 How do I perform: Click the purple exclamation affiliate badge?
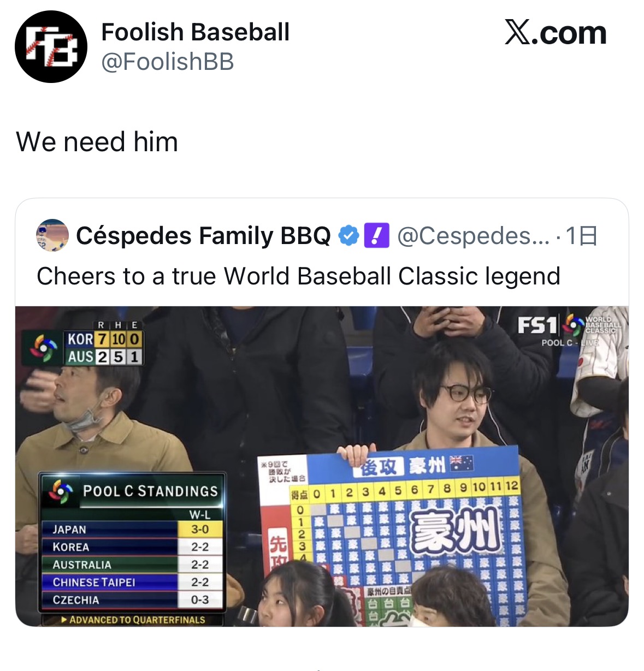(x=376, y=236)
